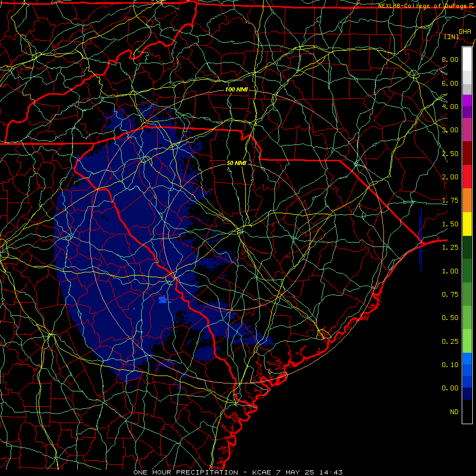Click the ND legend label
Image resolution: width=476 pixels, height=476 pixels.
click(x=454, y=412)
